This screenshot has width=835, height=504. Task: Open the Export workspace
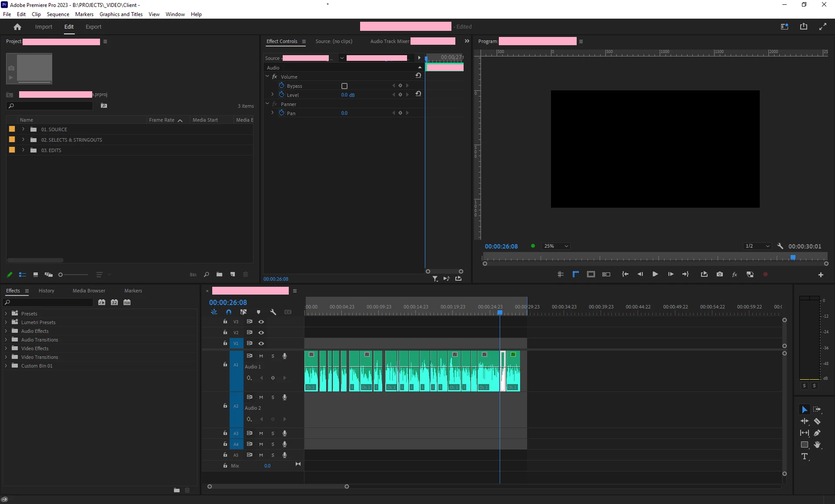[x=93, y=27]
